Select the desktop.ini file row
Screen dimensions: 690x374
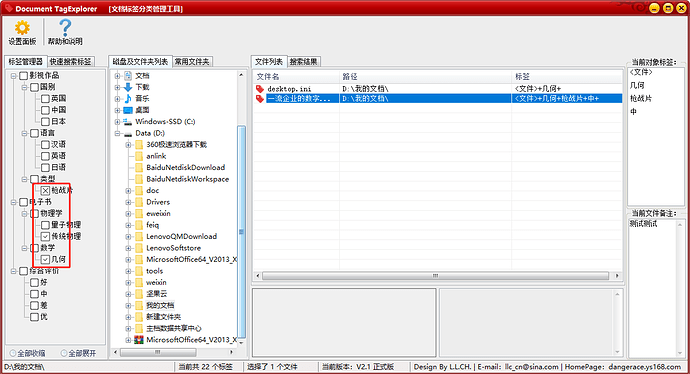coord(438,89)
